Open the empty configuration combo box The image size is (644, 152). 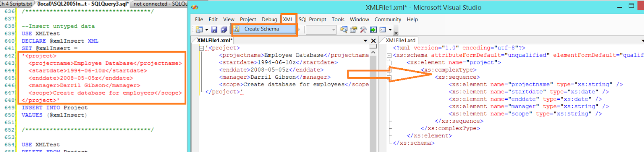pos(321,30)
